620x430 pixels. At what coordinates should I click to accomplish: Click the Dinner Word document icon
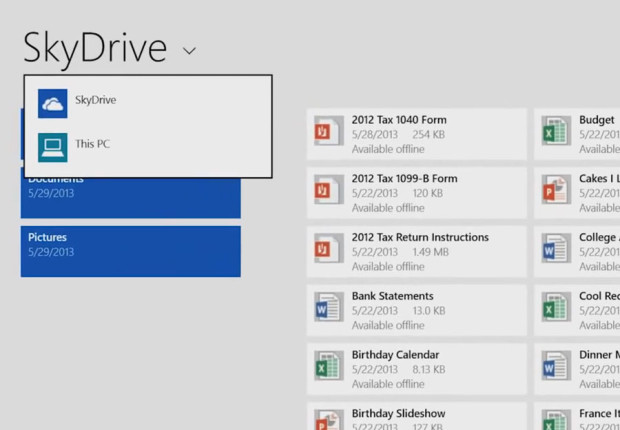[x=556, y=366]
